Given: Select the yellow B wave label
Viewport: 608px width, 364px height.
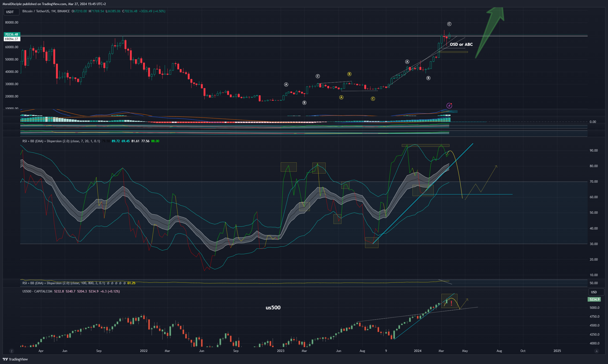Looking at the screenshot, I should tap(349, 74).
